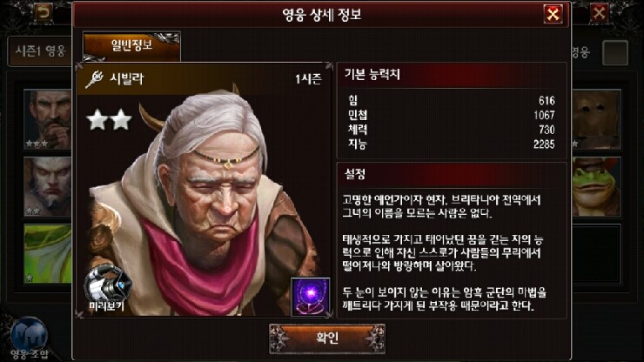This screenshot has width=644, height=362.
Task: Choose the green one-star hero thumbnail
Action: coord(48,254)
